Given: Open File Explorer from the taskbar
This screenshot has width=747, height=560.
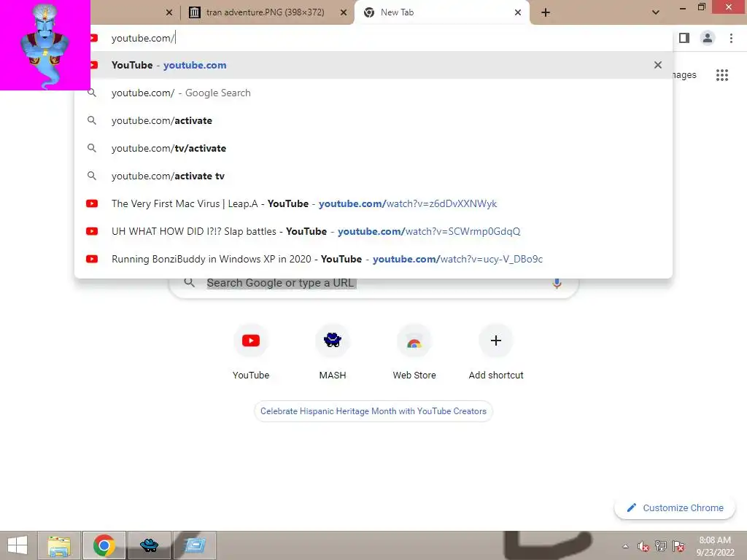Looking at the screenshot, I should (59, 545).
